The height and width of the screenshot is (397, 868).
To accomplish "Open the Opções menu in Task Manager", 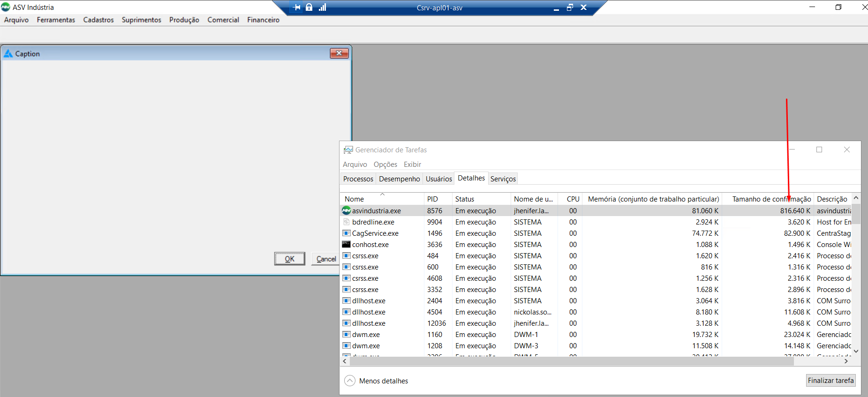I will tap(385, 165).
